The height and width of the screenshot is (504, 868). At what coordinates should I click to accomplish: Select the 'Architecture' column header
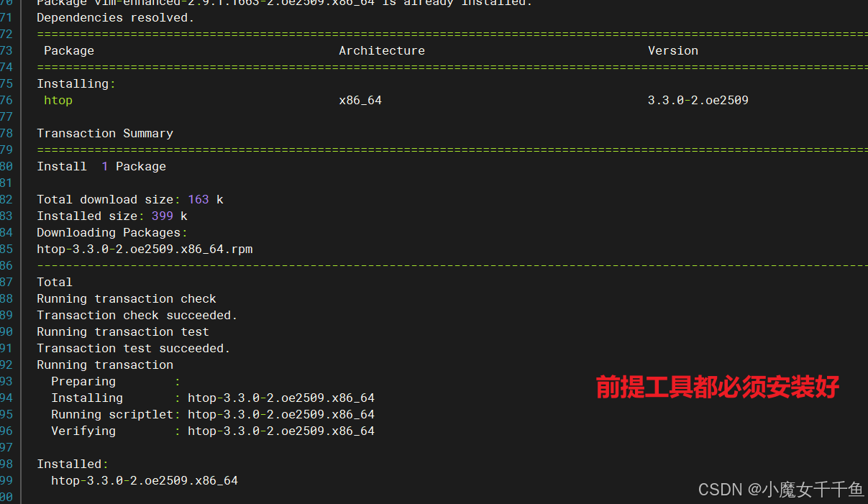click(382, 50)
